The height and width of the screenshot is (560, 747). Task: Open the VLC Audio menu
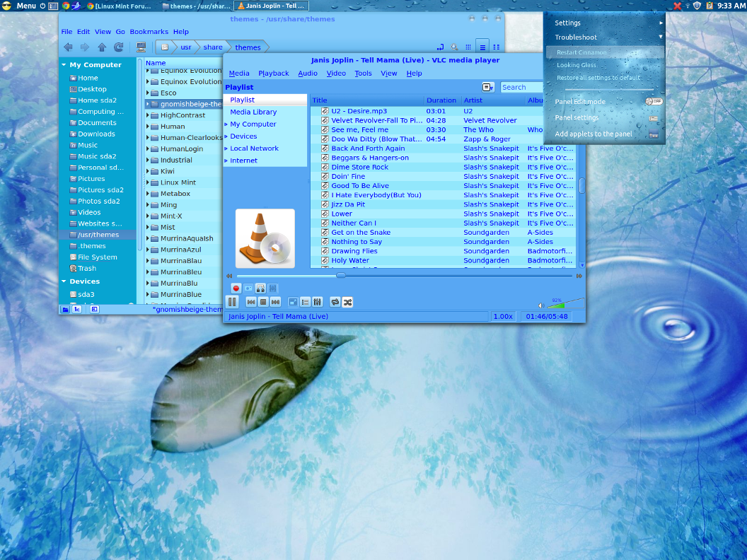[308, 74]
